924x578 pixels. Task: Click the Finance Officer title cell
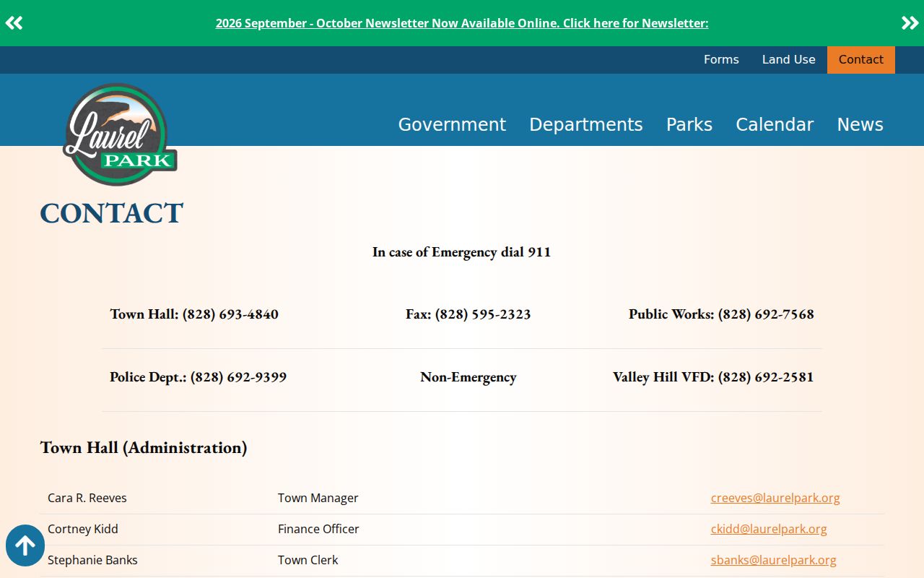pyautogui.click(x=318, y=529)
